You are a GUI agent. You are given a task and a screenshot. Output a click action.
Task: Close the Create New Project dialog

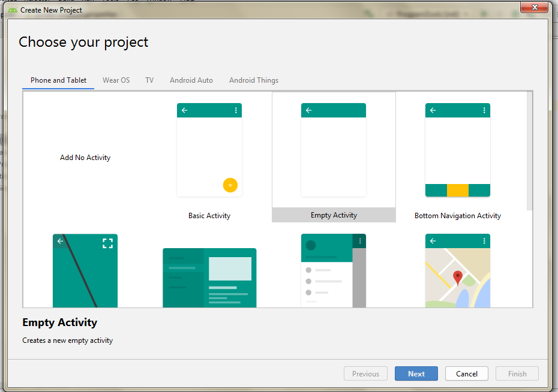(x=534, y=7)
